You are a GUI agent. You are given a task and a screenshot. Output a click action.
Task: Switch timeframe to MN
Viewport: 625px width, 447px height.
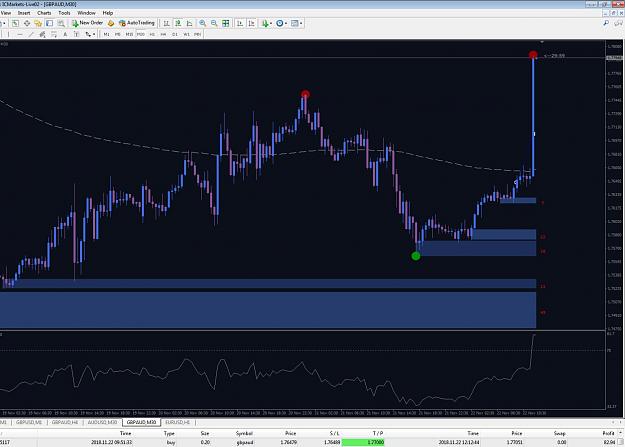(x=197, y=35)
